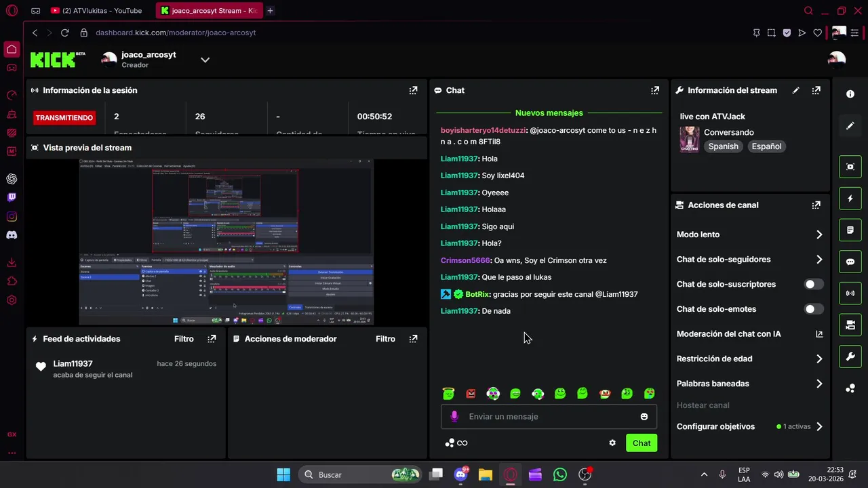Screen dimensions: 868x488
Task: Click the Windows Start button
Action: pyautogui.click(x=283, y=474)
